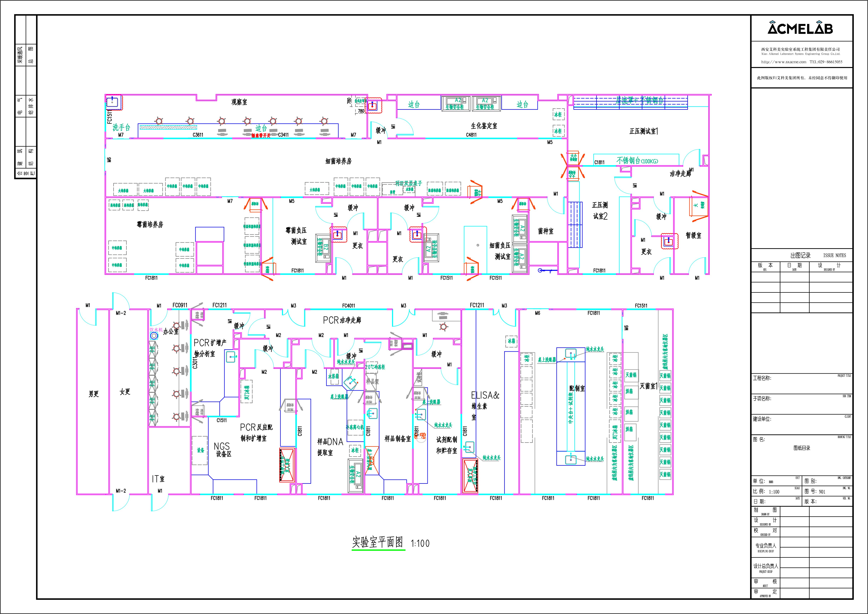The height and width of the screenshot is (614, 868).
Task: Select the 女更 room label
Action: click(x=125, y=392)
